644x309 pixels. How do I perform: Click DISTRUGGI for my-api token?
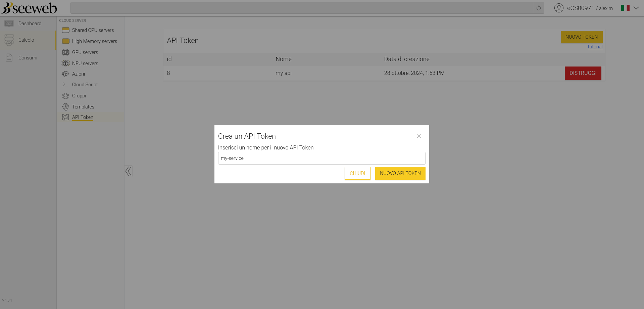(583, 73)
